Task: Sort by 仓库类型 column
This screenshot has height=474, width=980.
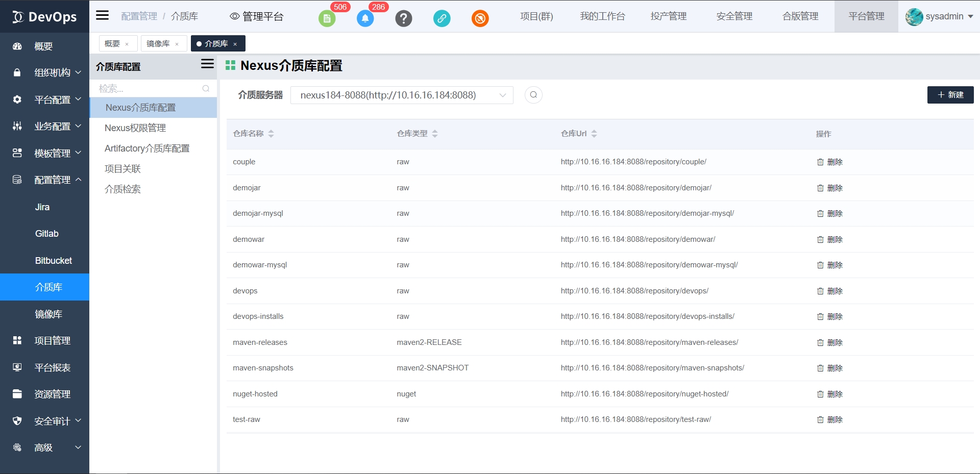Action: (435, 134)
